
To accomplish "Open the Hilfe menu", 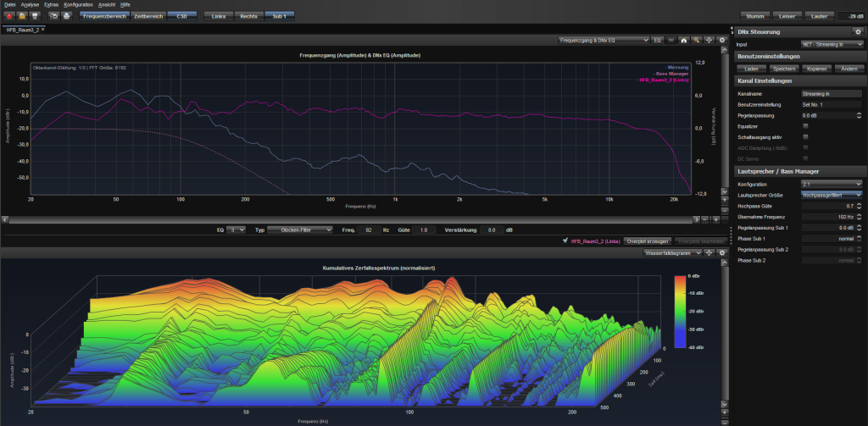I will tap(125, 4).
